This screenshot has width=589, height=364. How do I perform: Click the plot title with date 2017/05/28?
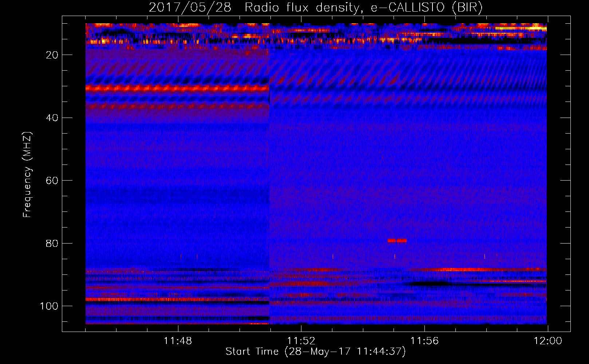[316, 7]
